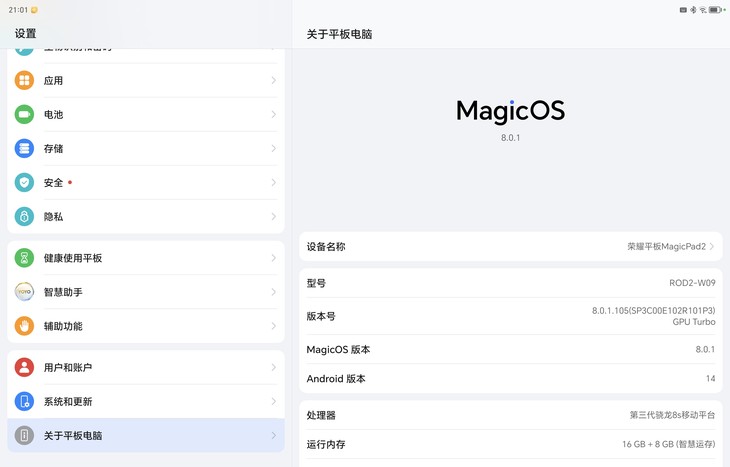Tap the 型号 label
Screen dimensions: 730x467
316,283
